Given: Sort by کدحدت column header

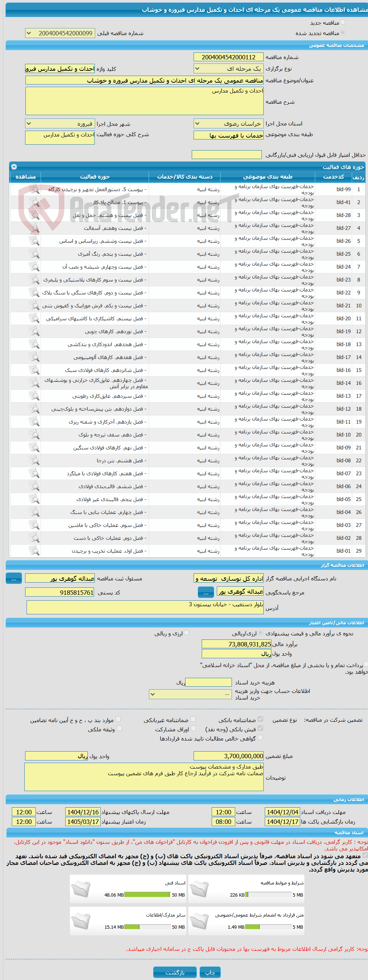Looking at the screenshot, I should pyautogui.click(x=333, y=177).
